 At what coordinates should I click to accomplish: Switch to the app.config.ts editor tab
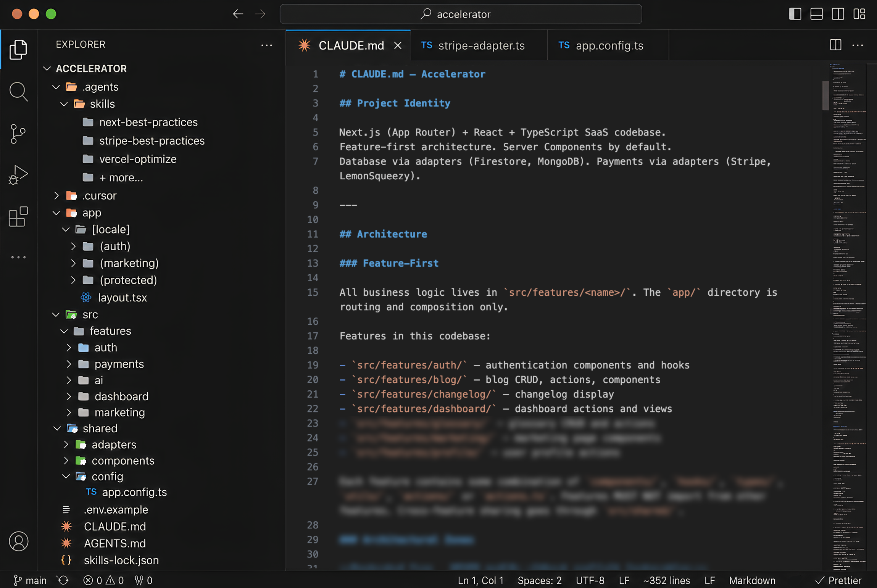coord(608,45)
